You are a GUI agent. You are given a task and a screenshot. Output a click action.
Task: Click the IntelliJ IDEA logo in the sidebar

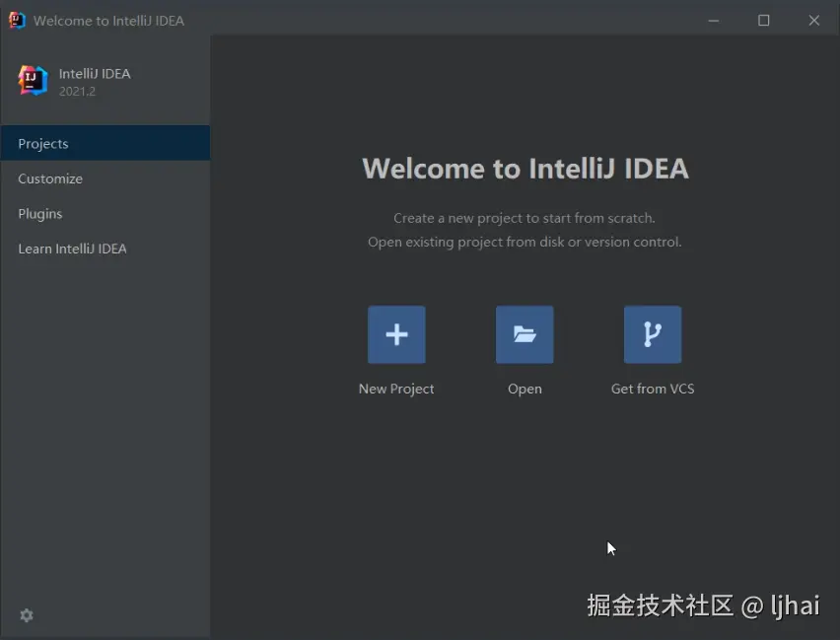33,81
